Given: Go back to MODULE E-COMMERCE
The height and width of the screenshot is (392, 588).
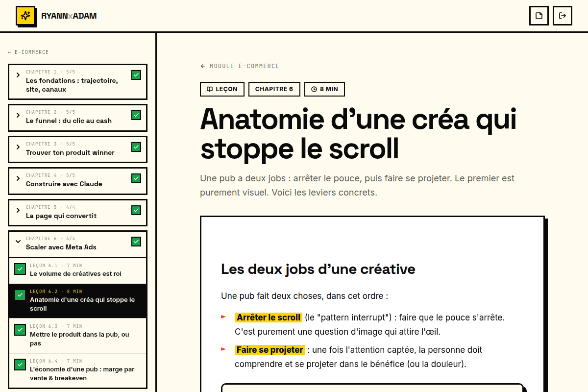Looking at the screenshot, I should click(240, 66).
